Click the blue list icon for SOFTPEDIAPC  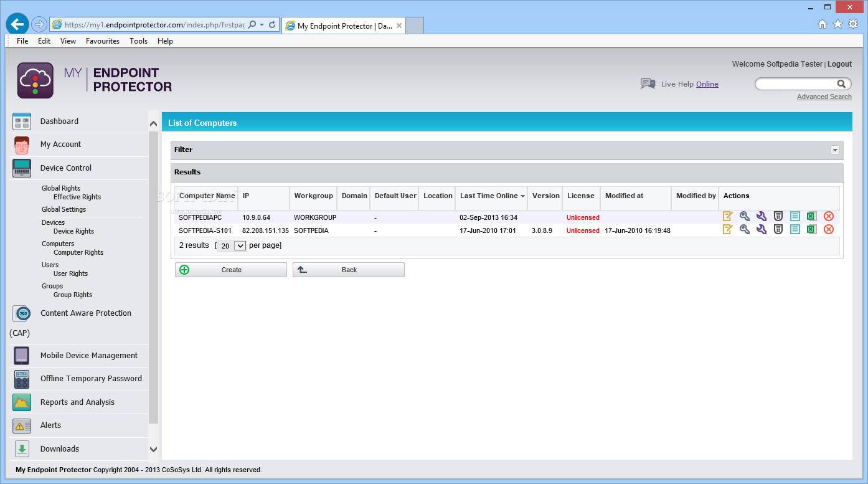tap(795, 217)
